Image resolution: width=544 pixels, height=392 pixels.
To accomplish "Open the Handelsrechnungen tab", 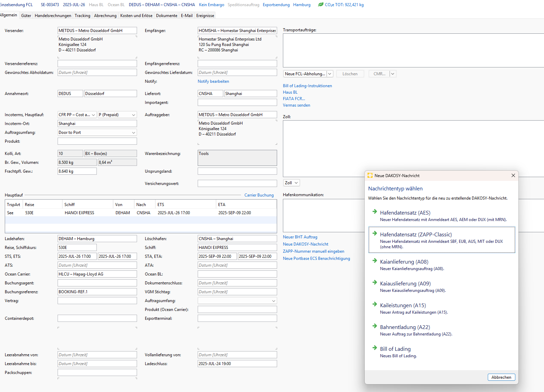I will [53, 16].
